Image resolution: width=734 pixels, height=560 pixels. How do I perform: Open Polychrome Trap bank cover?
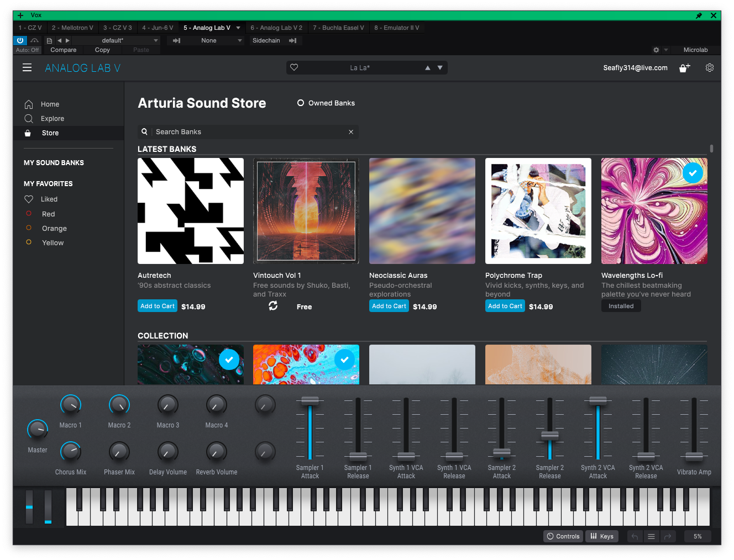click(x=538, y=211)
